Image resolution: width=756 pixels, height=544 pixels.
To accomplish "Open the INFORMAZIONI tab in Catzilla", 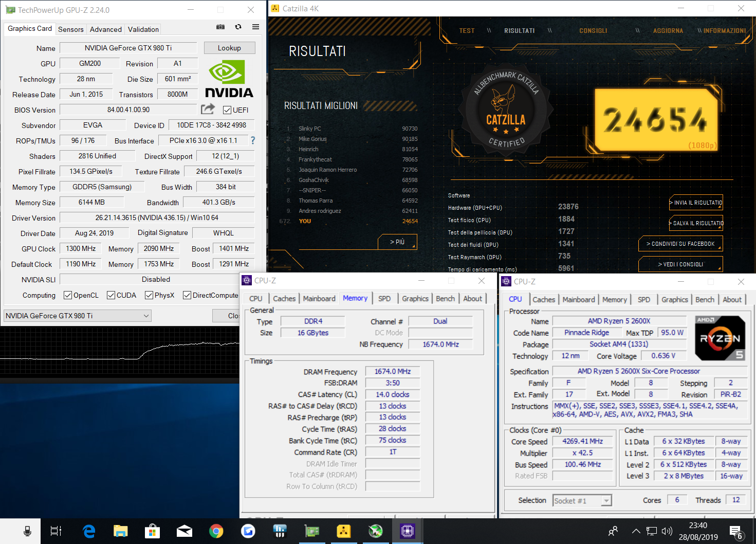I will (725, 31).
